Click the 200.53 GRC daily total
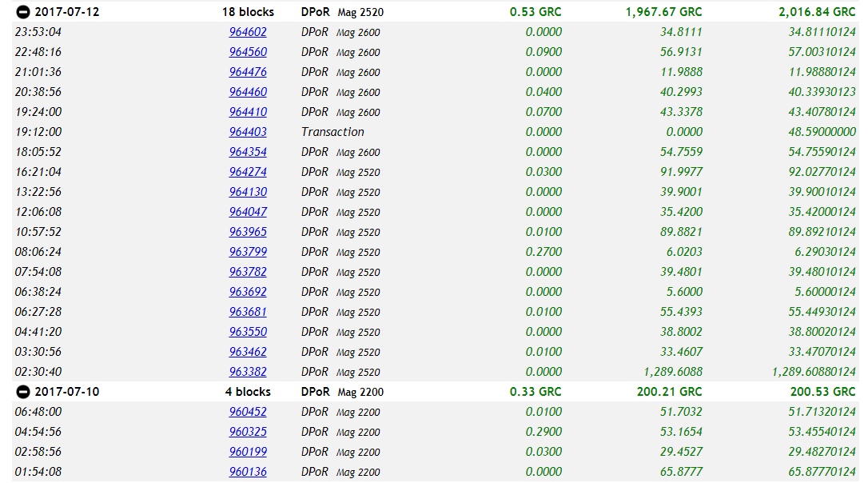The width and height of the screenshot is (868, 483). point(822,392)
